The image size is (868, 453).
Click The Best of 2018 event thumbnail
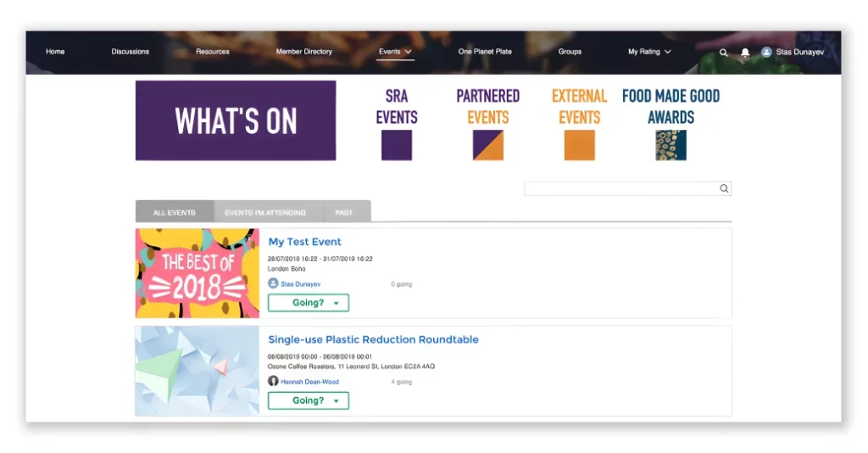(x=197, y=273)
